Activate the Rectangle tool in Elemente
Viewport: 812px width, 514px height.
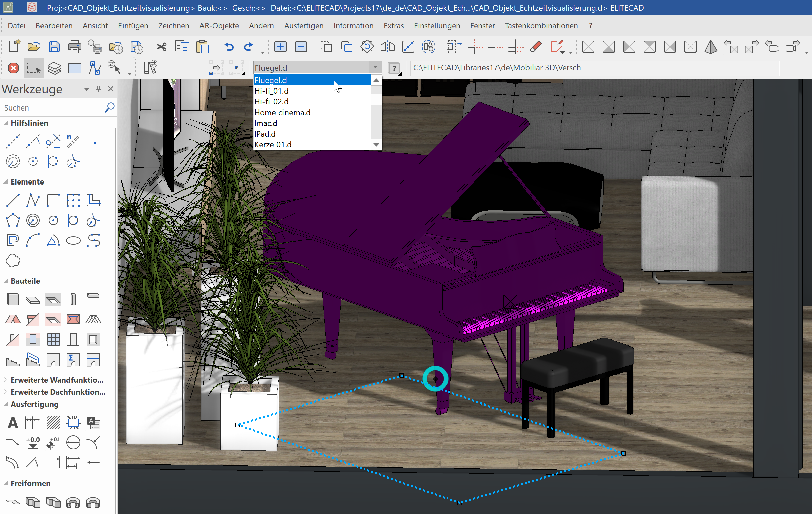53,200
